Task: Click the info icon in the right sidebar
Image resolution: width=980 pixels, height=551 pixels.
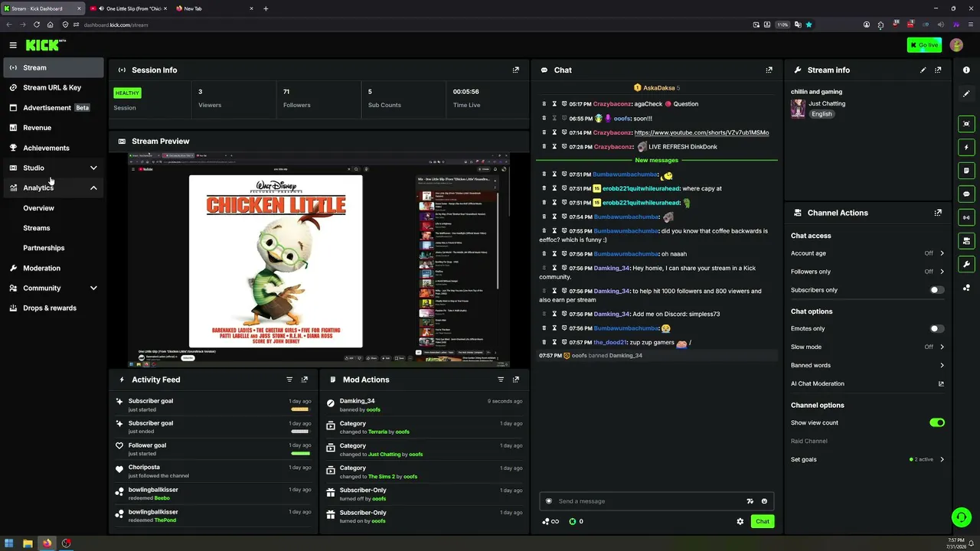Action: click(x=966, y=70)
